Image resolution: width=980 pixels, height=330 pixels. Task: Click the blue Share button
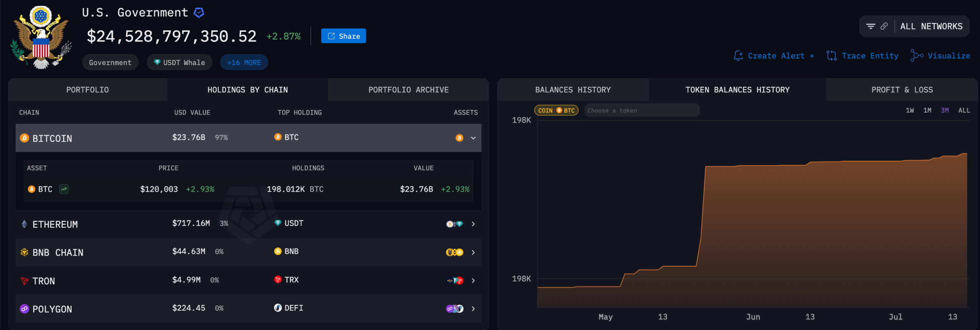[x=343, y=36]
